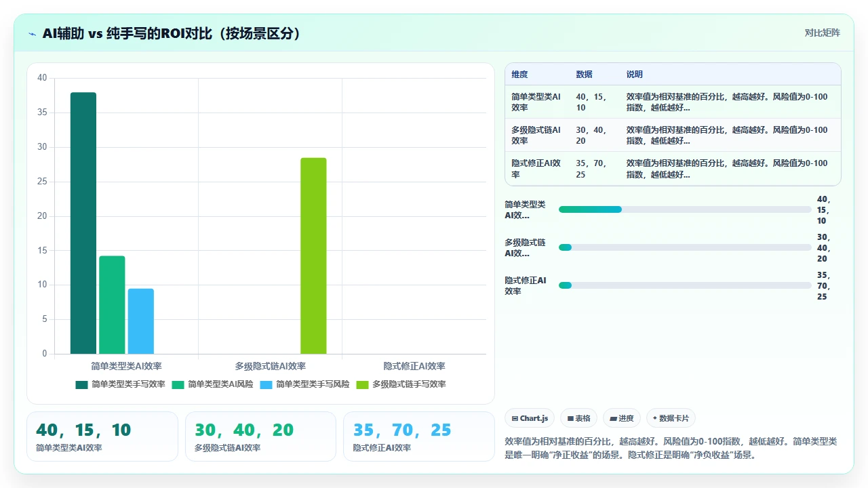Click progress label 多级隐式链AI效...

tap(526, 248)
